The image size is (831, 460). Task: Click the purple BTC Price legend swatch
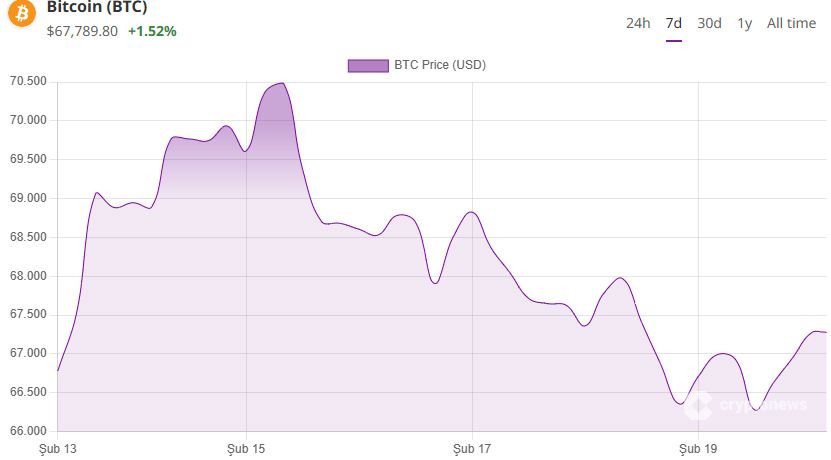(367, 65)
